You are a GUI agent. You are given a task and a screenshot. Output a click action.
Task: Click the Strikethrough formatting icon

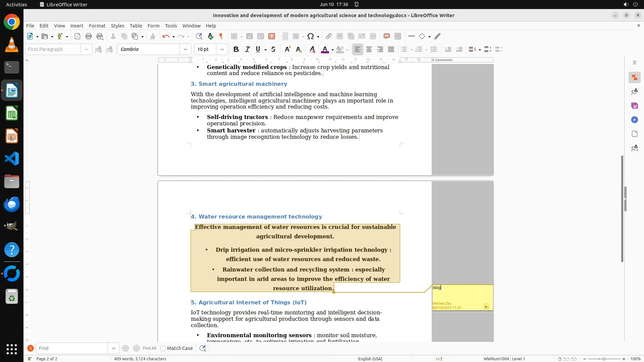tap(273, 50)
